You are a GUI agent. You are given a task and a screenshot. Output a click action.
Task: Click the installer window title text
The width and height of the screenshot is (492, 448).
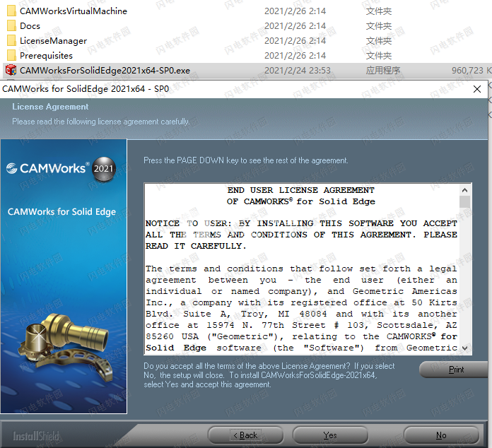(86, 89)
